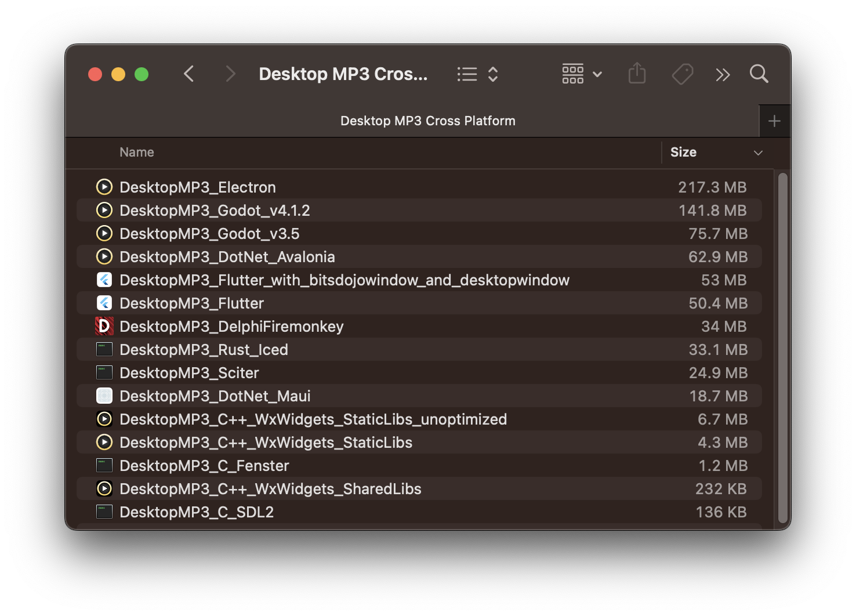This screenshot has height=616, width=856.
Task: Add a new tab with plus button
Action: coord(774,121)
